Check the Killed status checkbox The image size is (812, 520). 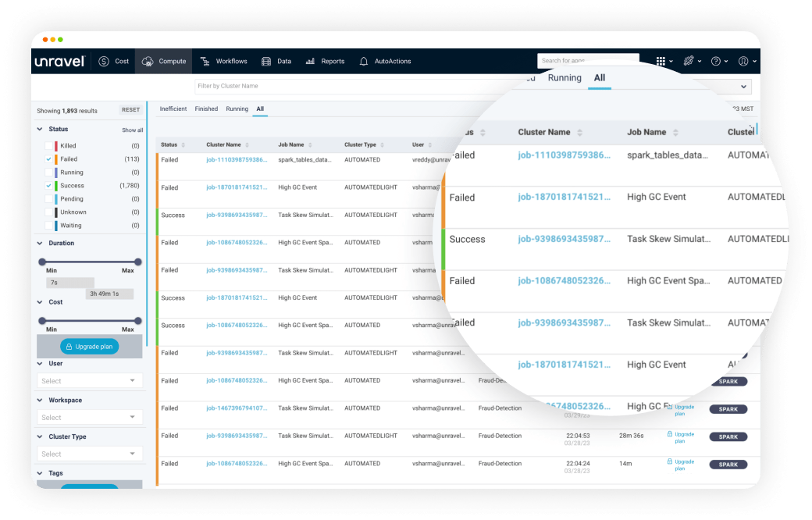(48, 146)
